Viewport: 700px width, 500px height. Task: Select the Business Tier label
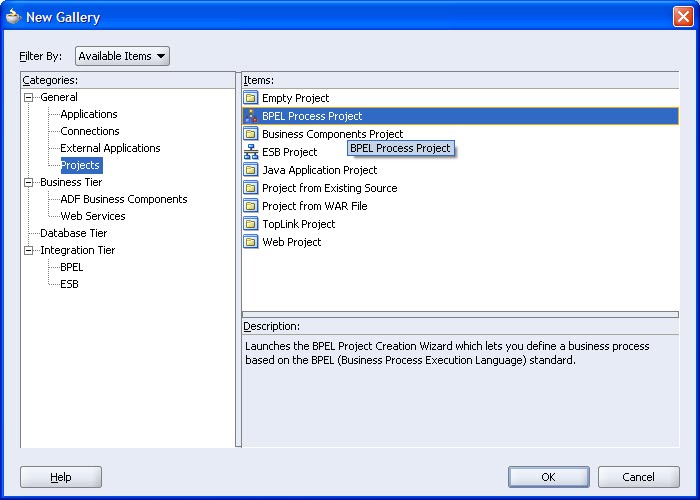pos(71,182)
